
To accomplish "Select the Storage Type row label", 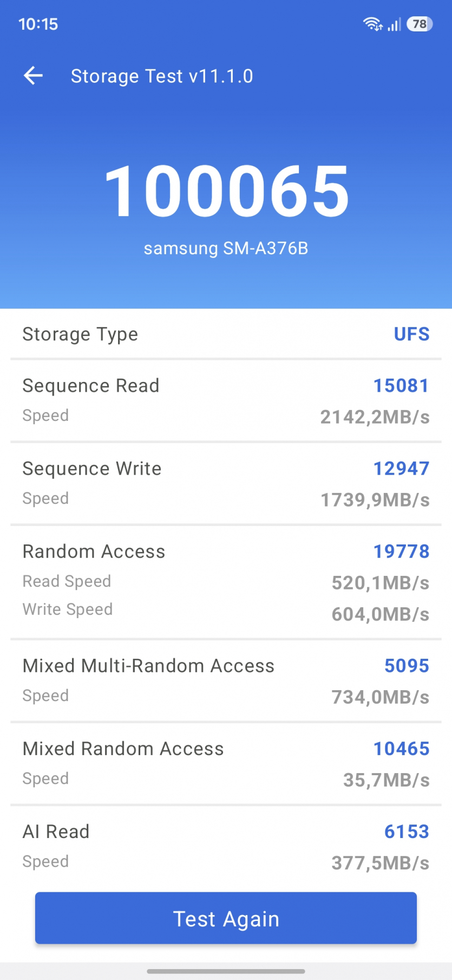I will tap(80, 334).
